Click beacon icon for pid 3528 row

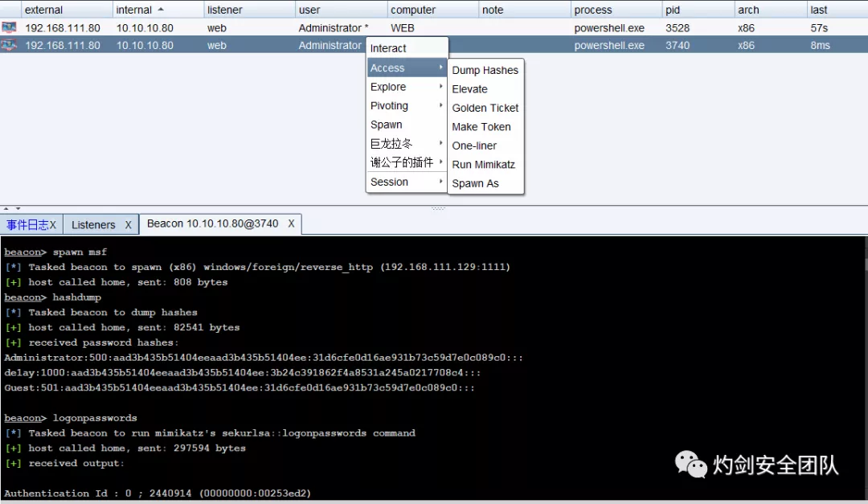(x=9, y=27)
